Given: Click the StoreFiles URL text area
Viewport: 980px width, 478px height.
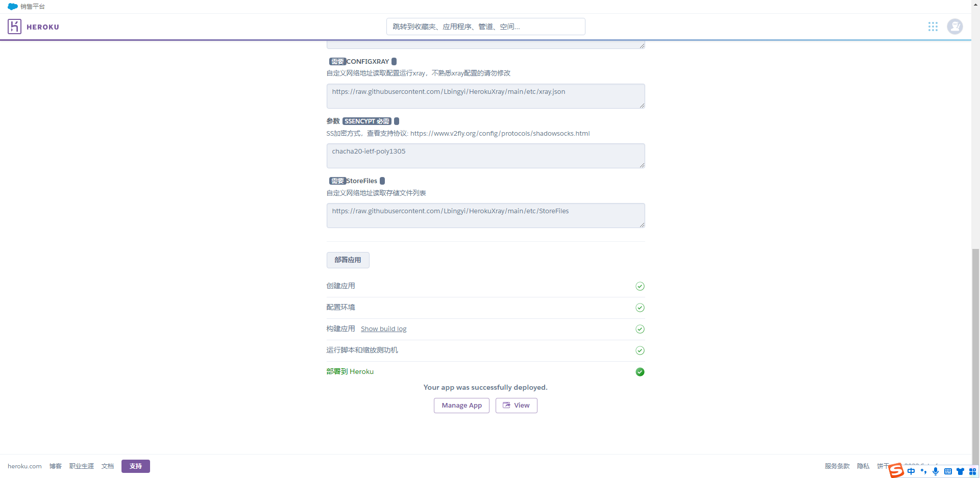Looking at the screenshot, I should [x=485, y=215].
